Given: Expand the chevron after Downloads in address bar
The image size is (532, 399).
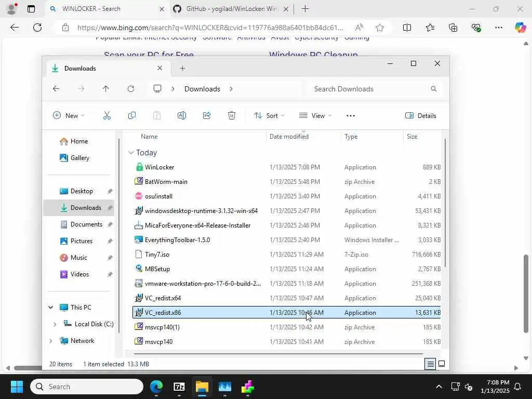Looking at the screenshot, I should [231, 89].
